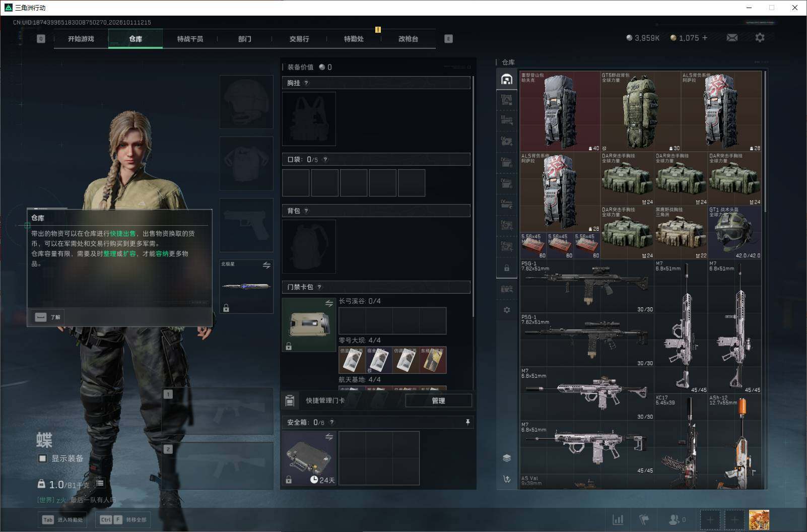
Task: Click the 进入特勤处 button
Action: pos(63,520)
